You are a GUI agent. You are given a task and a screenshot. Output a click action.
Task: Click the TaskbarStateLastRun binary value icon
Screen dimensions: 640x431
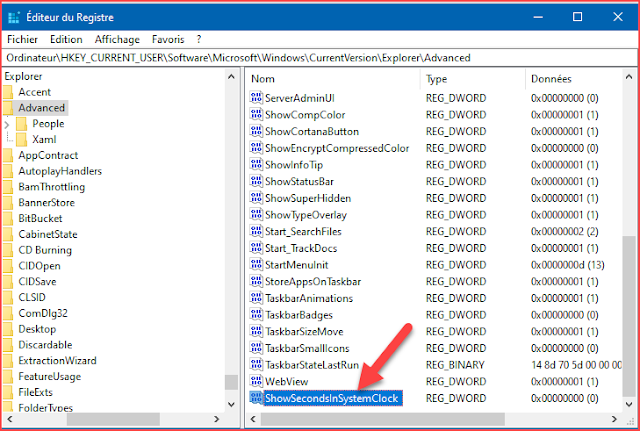tap(256, 364)
